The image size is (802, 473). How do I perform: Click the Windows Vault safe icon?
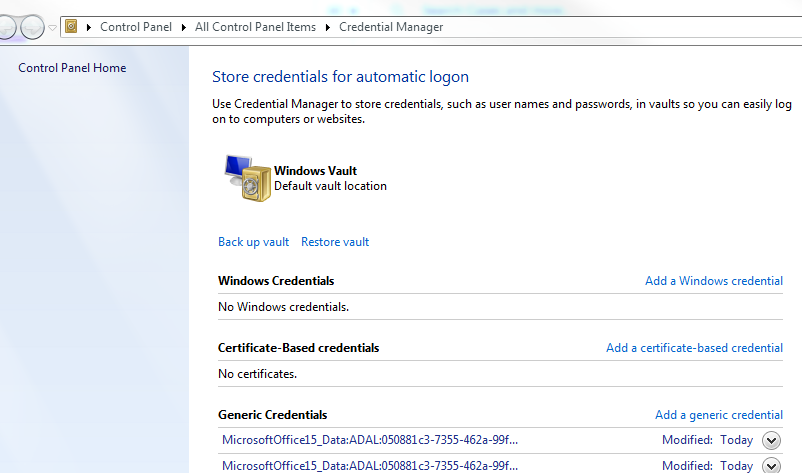click(x=248, y=178)
